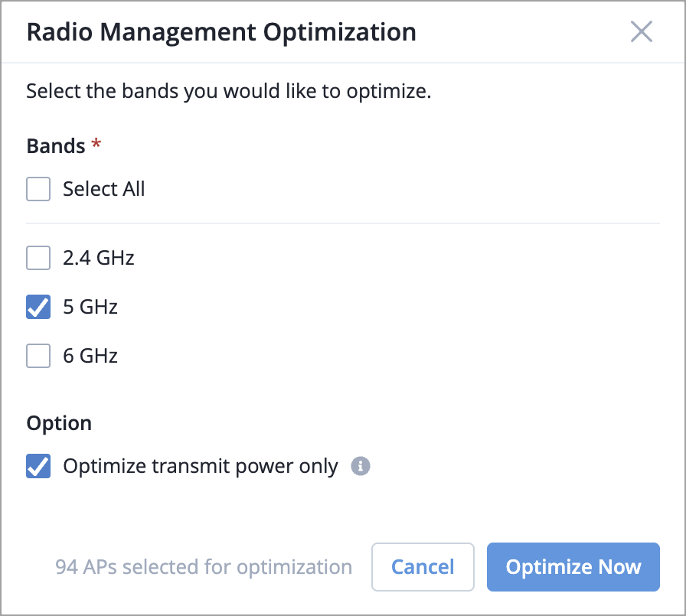Click the "Option" section heading
This screenshot has height=616, width=686.
(x=59, y=423)
